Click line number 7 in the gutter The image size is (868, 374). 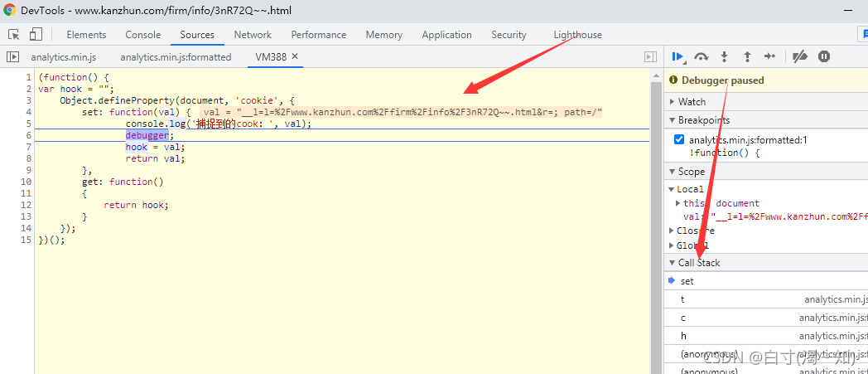28,147
